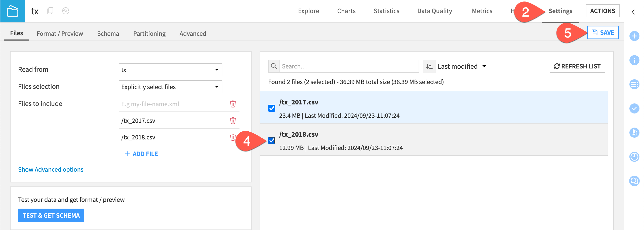Click the 12.99 MB last modified details

[341, 148]
